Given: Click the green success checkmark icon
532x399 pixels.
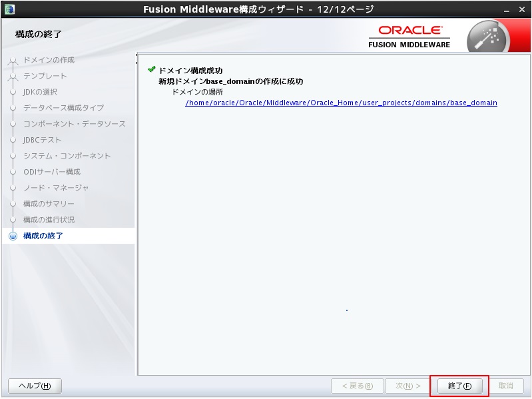Looking at the screenshot, I should coord(151,69).
